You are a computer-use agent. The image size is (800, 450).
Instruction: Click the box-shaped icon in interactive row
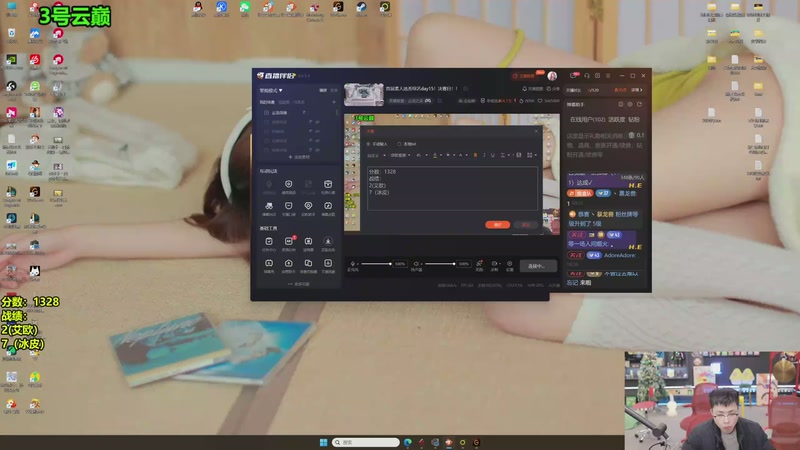click(328, 184)
